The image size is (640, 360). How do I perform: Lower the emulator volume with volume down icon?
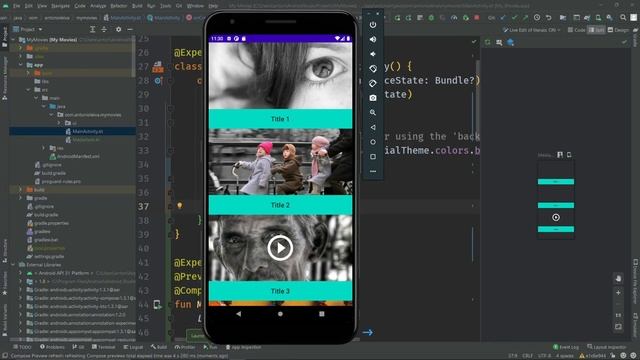(x=373, y=54)
